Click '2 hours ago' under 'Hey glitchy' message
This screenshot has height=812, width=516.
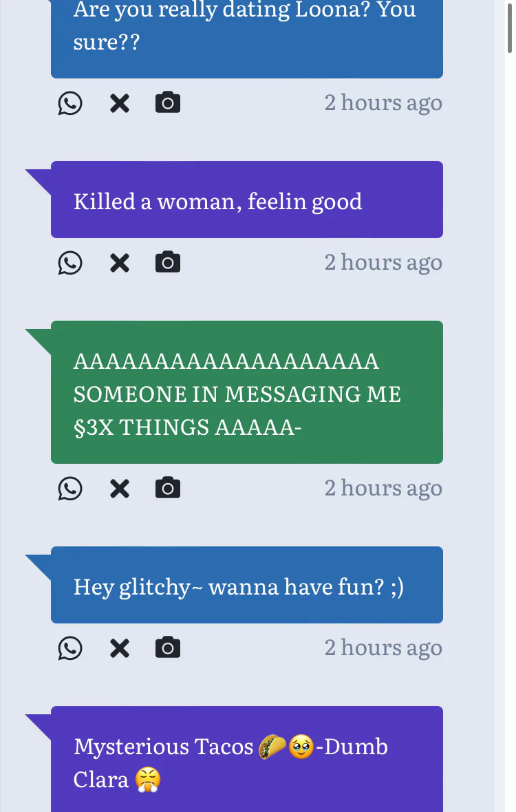pos(383,648)
